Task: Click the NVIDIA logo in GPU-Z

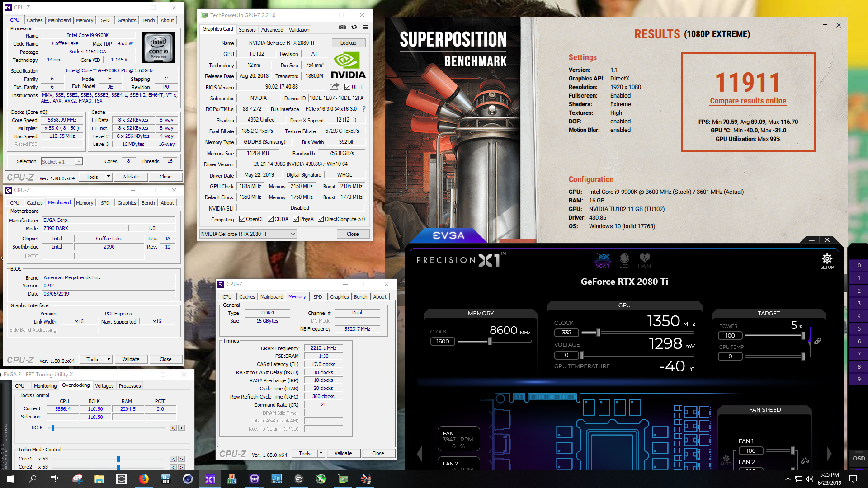Action: click(x=348, y=65)
